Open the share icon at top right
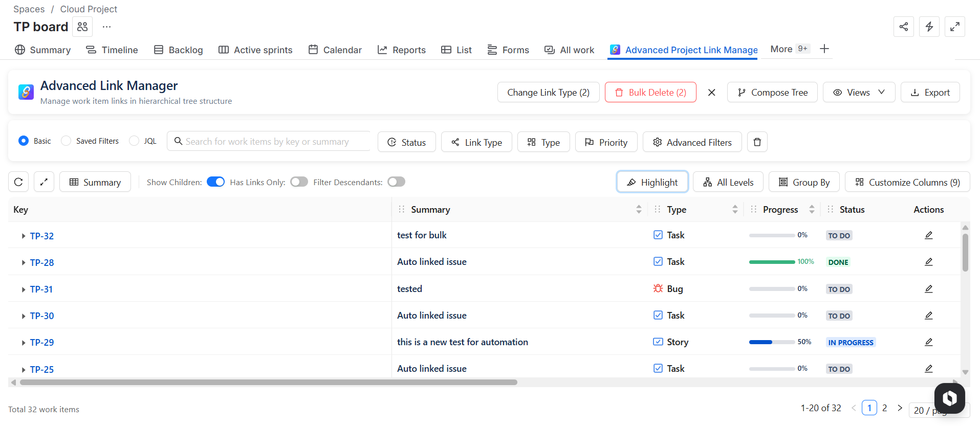980x426 pixels. (903, 27)
